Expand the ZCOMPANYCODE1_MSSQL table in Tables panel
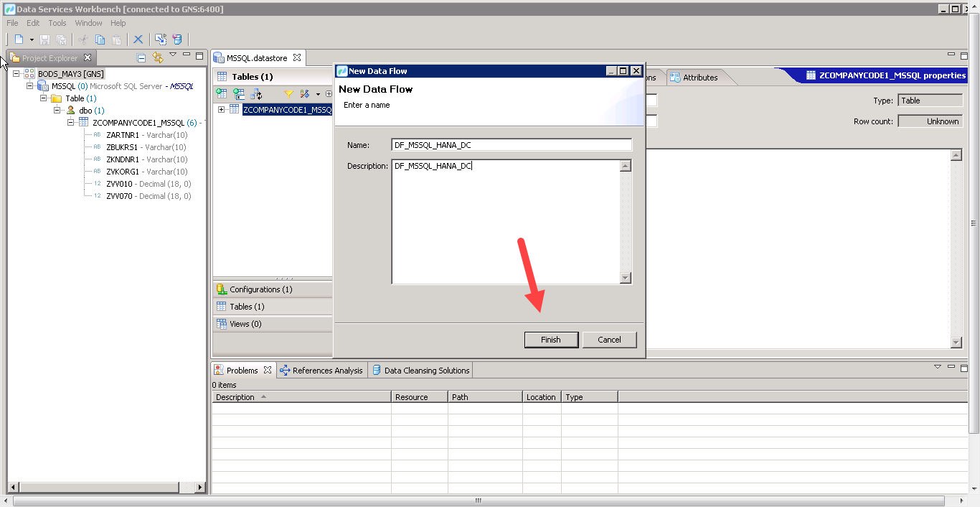The image size is (980, 507). coord(221,109)
